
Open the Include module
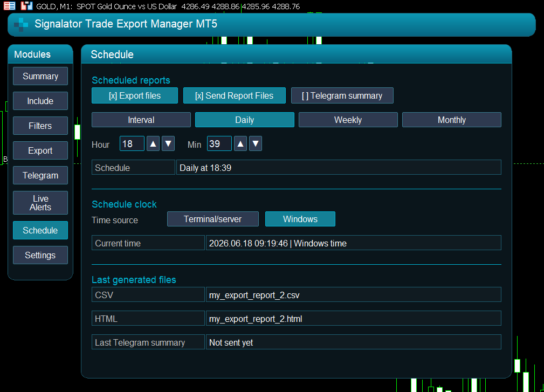coord(40,101)
